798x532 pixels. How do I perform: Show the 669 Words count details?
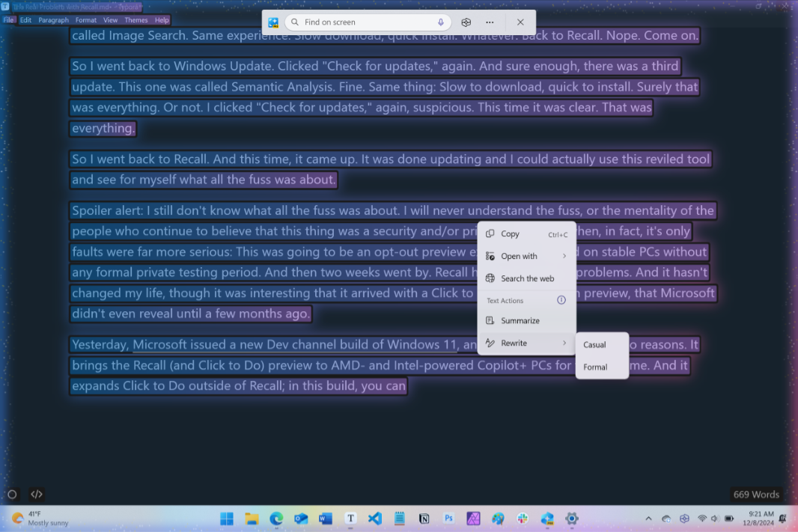[756, 494]
